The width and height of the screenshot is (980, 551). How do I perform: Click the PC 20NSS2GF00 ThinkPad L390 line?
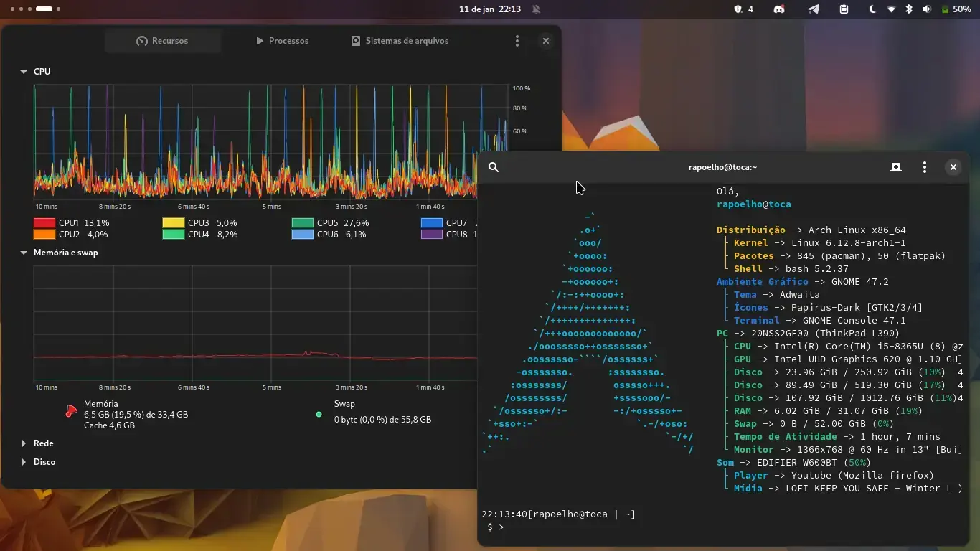pos(809,334)
